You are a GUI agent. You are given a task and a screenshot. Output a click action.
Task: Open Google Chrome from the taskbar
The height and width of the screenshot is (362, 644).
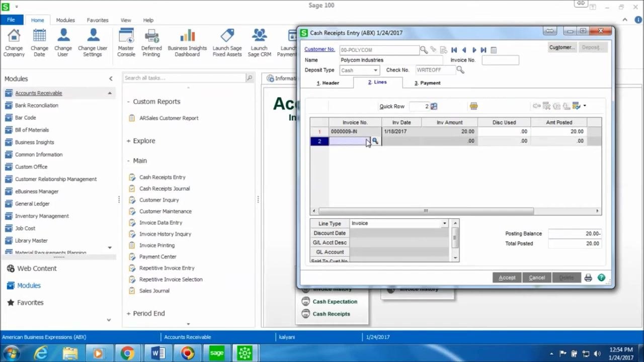(x=127, y=353)
